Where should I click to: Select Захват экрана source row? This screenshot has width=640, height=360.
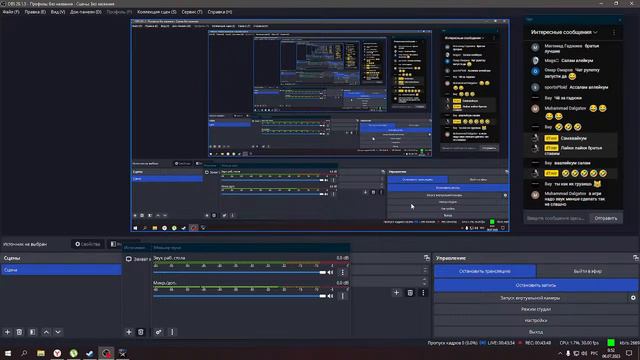(x=138, y=259)
